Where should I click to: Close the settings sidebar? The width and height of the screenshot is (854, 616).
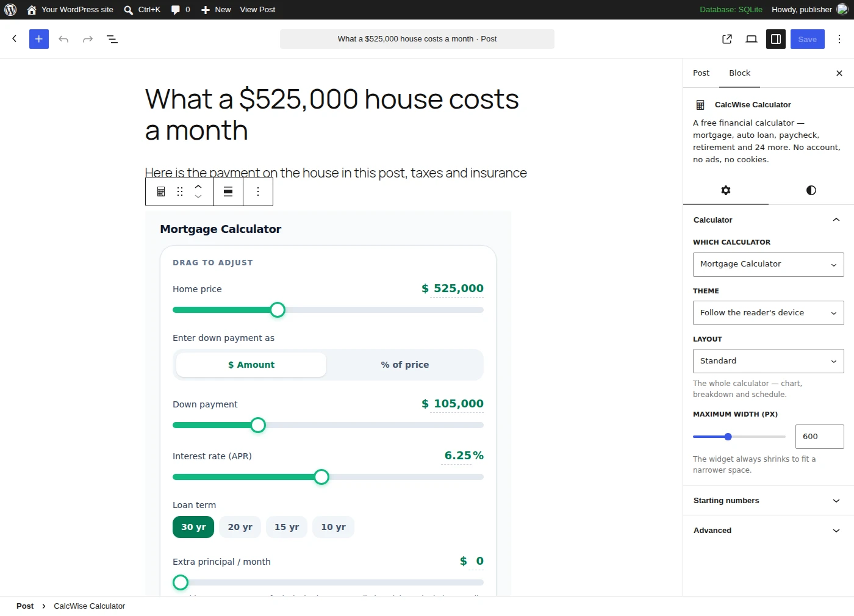tap(839, 73)
